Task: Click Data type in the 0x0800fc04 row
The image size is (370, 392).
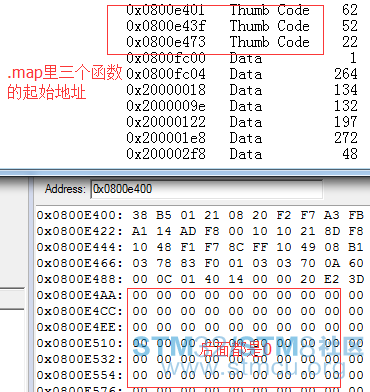Action: tap(246, 74)
